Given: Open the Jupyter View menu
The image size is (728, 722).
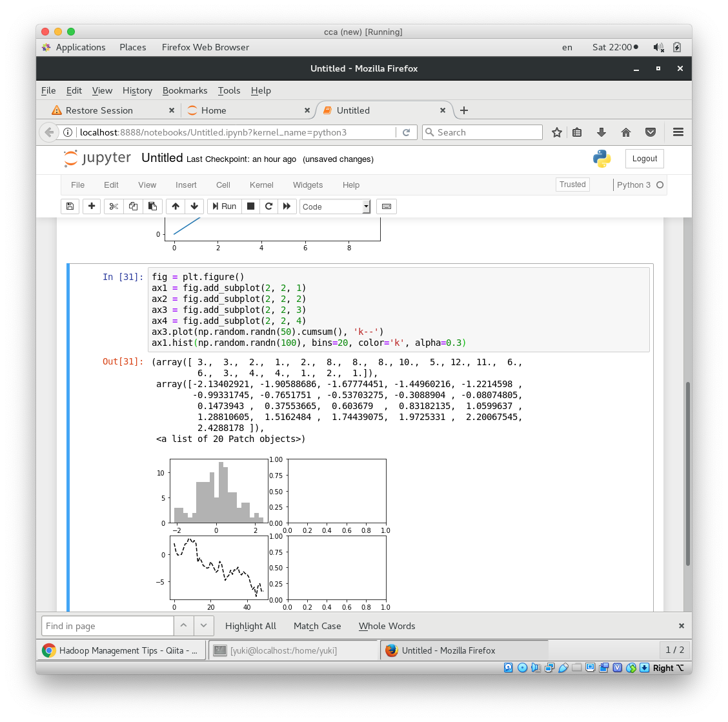Looking at the screenshot, I should pyautogui.click(x=147, y=185).
